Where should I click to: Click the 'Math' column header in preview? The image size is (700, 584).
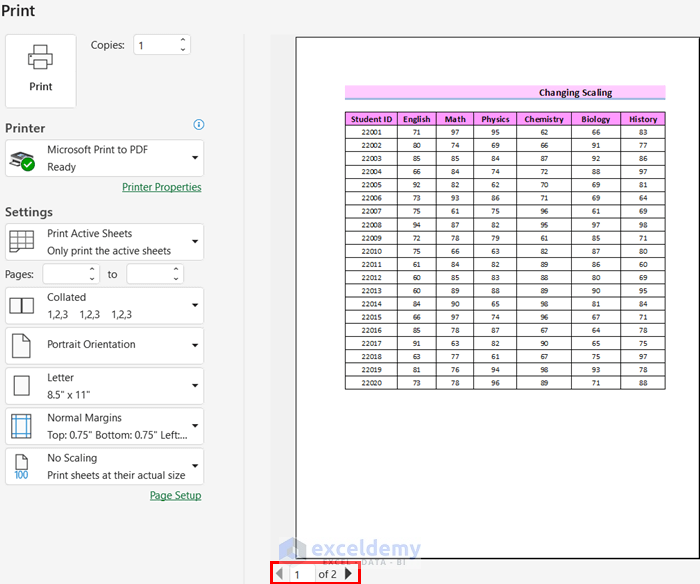tap(455, 119)
